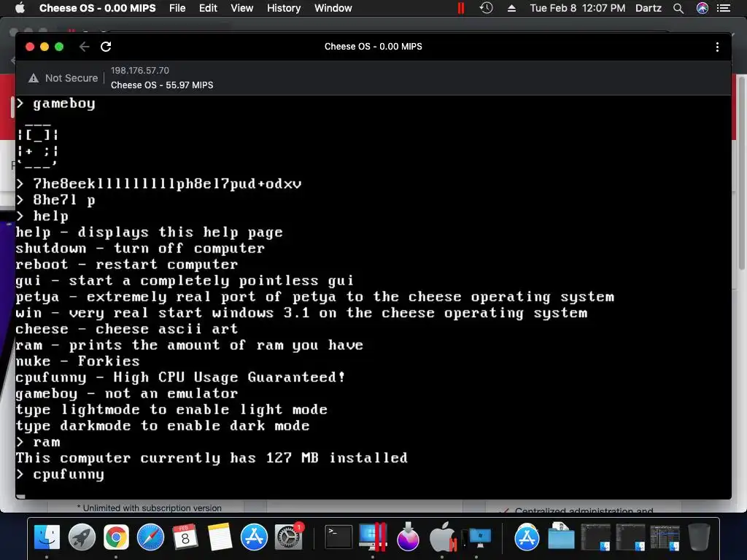Image resolution: width=747 pixels, height=560 pixels.
Task: Open Time Machine in the menu bar
Action: click(x=486, y=8)
